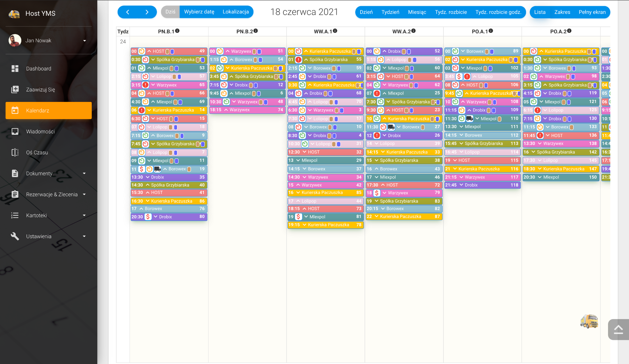Click the yellow truck icon at bottom right

click(x=589, y=321)
